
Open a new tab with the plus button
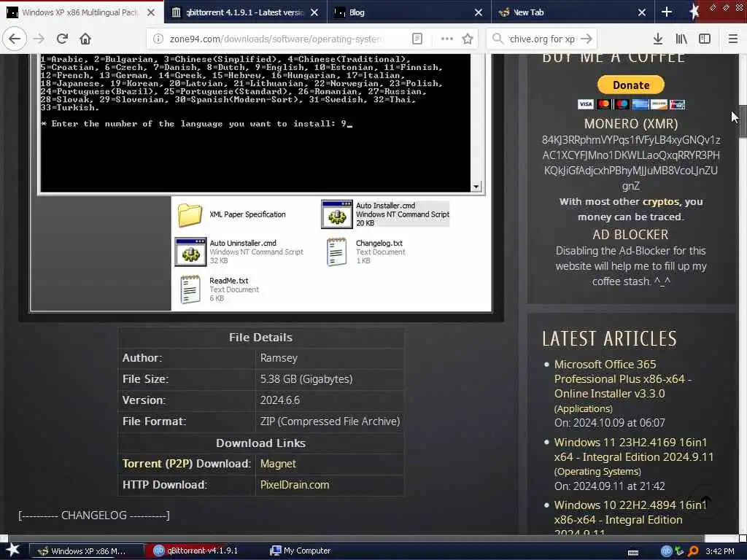(667, 12)
